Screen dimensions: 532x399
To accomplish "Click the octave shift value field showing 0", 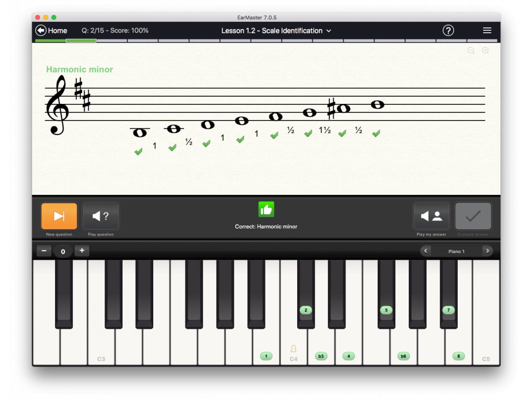I will pyautogui.click(x=63, y=251).
